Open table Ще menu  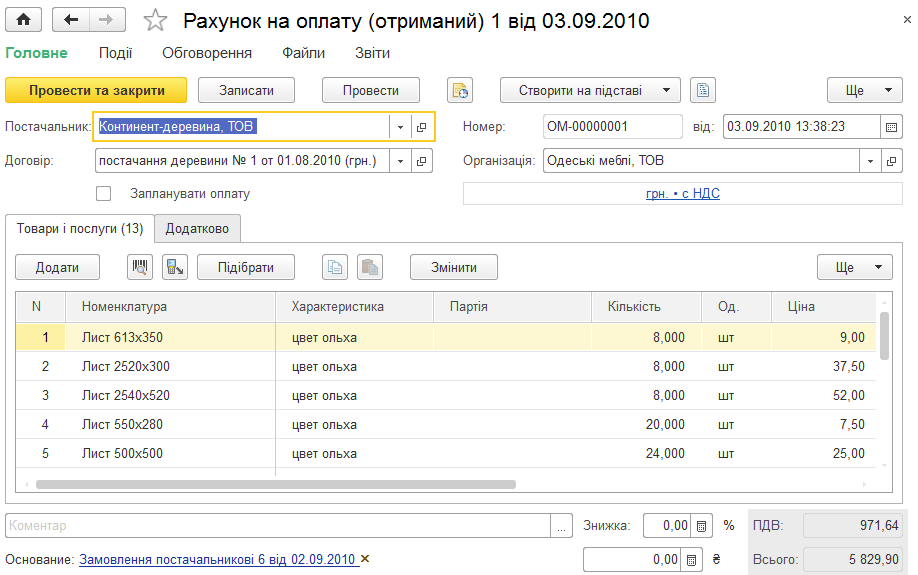click(855, 268)
